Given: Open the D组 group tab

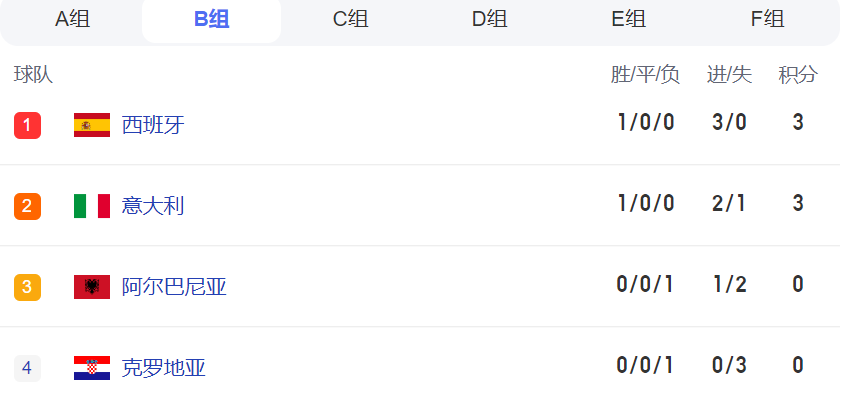Looking at the screenshot, I should pyautogui.click(x=489, y=19).
